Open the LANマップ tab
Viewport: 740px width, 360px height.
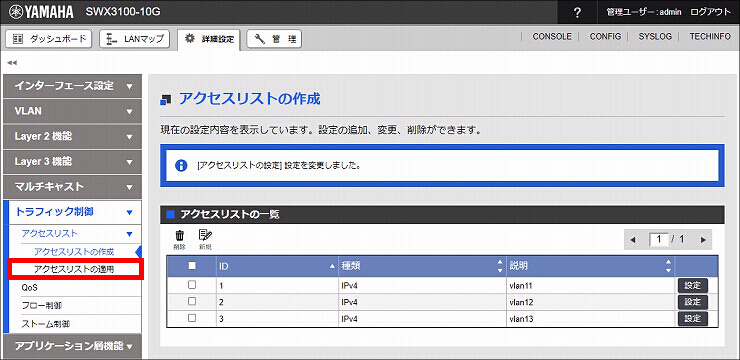tap(135, 39)
